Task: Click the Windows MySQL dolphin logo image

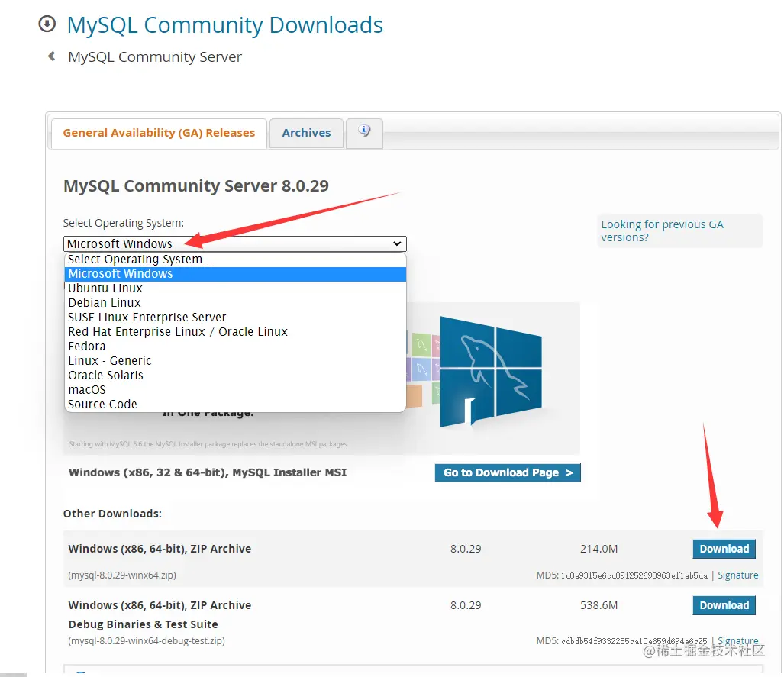Action: click(x=490, y=372)
